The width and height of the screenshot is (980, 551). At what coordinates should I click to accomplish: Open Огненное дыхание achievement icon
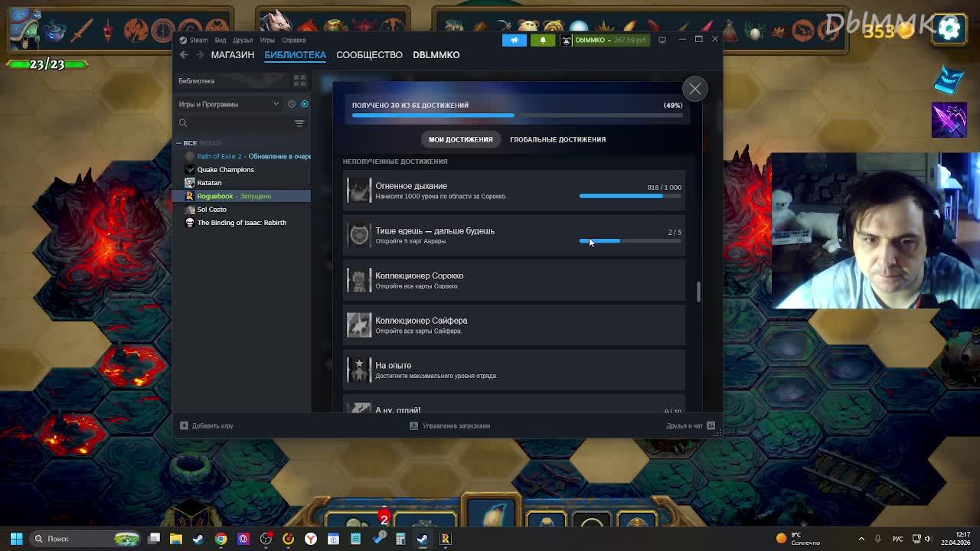click(358, 191)
